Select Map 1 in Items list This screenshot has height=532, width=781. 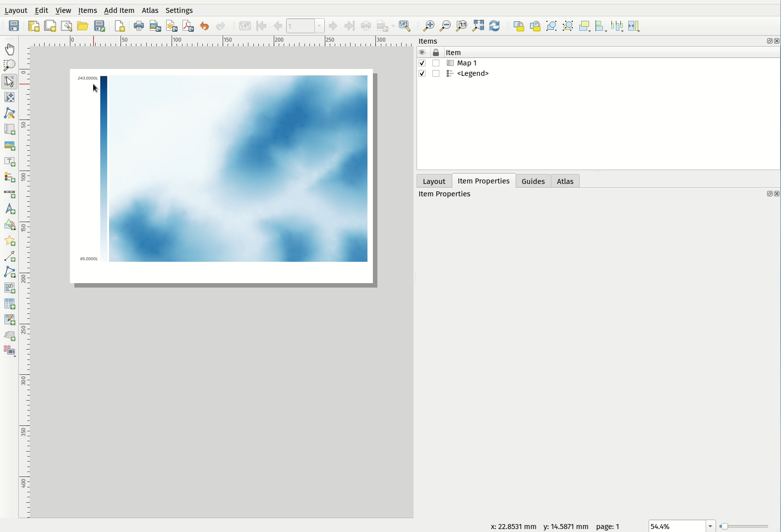(467, 63)
